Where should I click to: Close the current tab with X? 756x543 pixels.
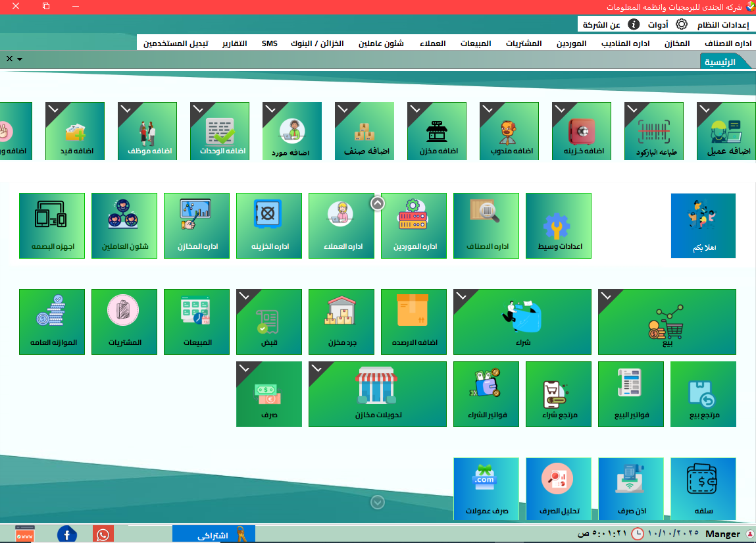(x=9, y=59)
